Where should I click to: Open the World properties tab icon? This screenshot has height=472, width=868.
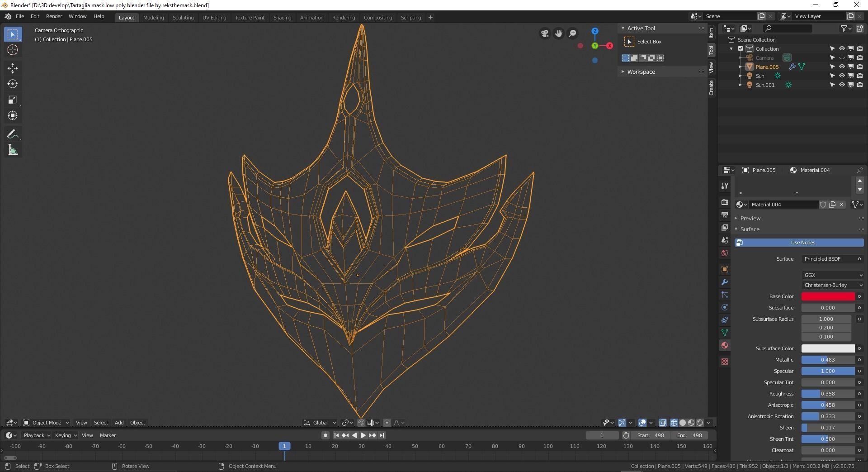point(725,253)
